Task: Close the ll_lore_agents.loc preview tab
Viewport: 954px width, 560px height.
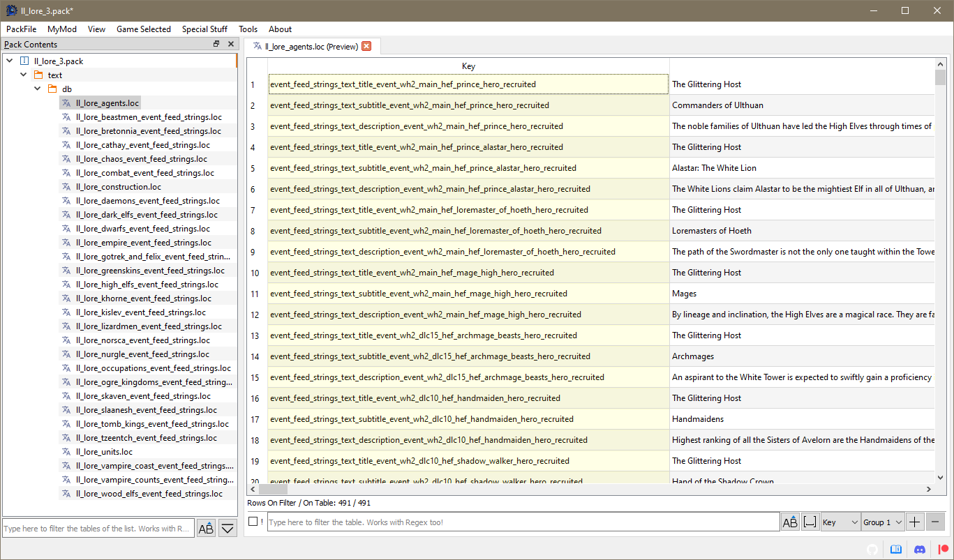Action: (x=366, y=47)
